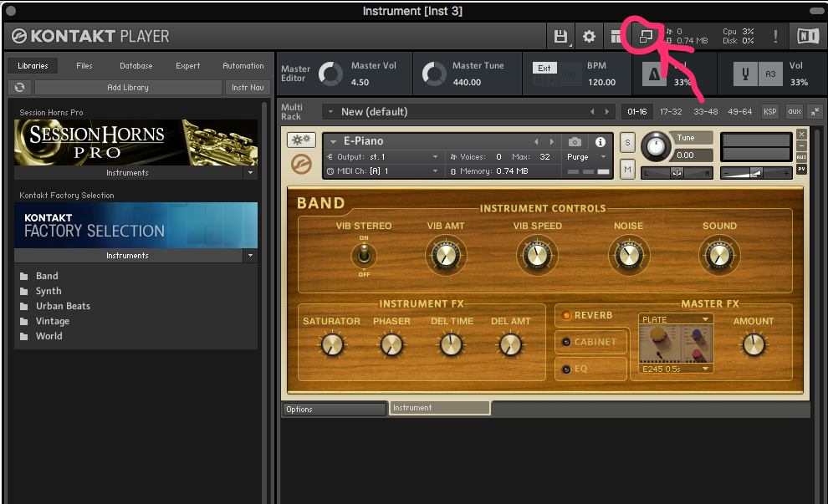Toggle the E-Piano PV button
Image resolution: width=828 pixels, height=504 pixels.
pyautogui.click(x=801, y=169)
